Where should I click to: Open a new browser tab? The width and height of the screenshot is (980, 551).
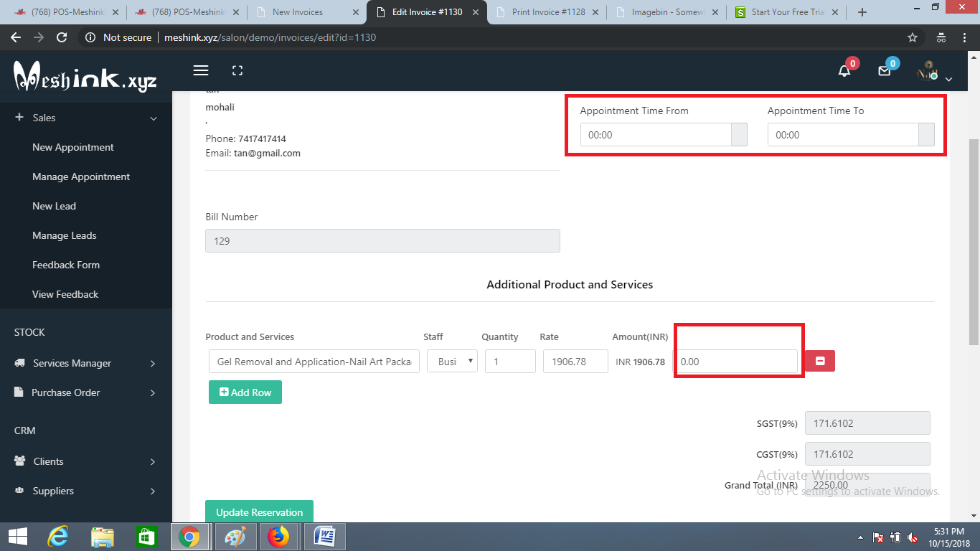pyautogui.click(x=862, y=12)
